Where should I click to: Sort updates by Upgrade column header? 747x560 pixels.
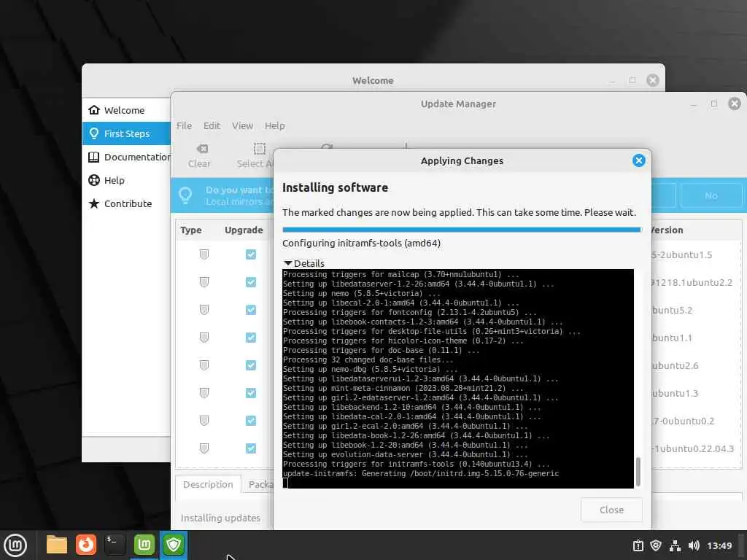[x=244, y=230]
